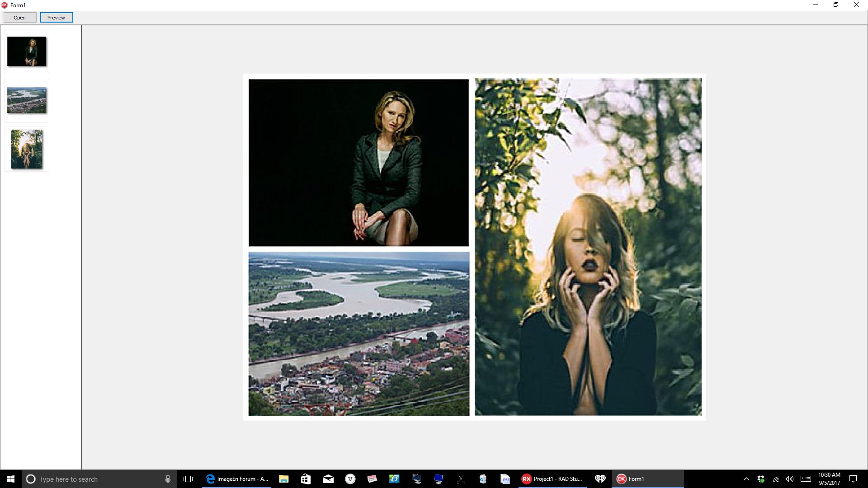
Task: Open the Windows Store taskbar icon
Action: (306, 479)
